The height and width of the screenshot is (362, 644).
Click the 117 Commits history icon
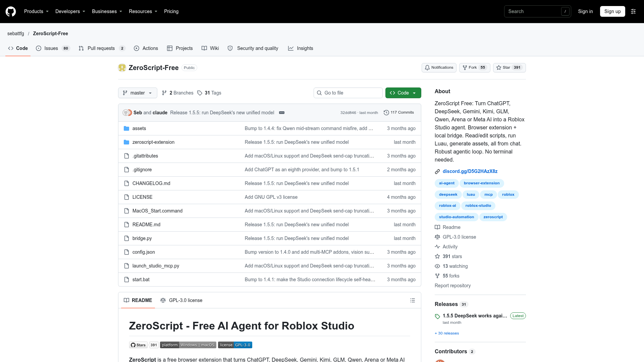[386, 113]
